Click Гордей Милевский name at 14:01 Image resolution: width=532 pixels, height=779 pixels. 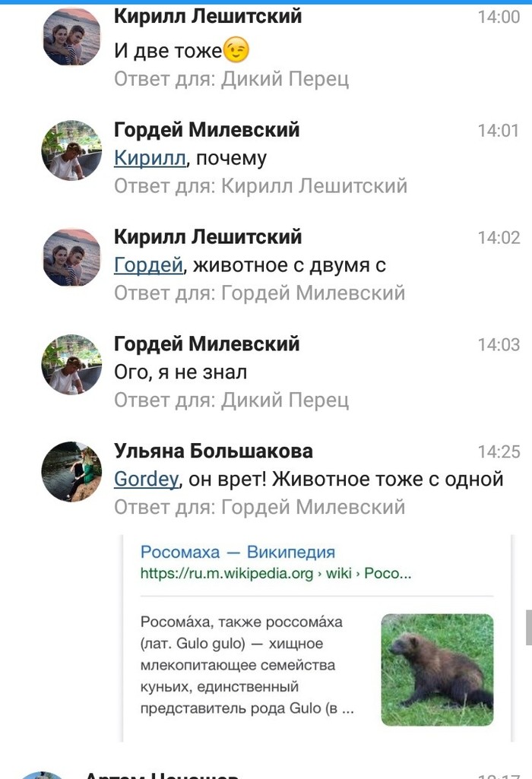click(x=207, y=130)
